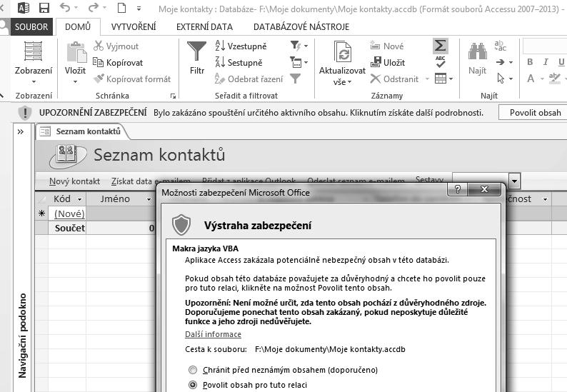Screen dimensions: 567x392
Task: Click the toggle filter funnel icon
Action: tap(296, 79)
